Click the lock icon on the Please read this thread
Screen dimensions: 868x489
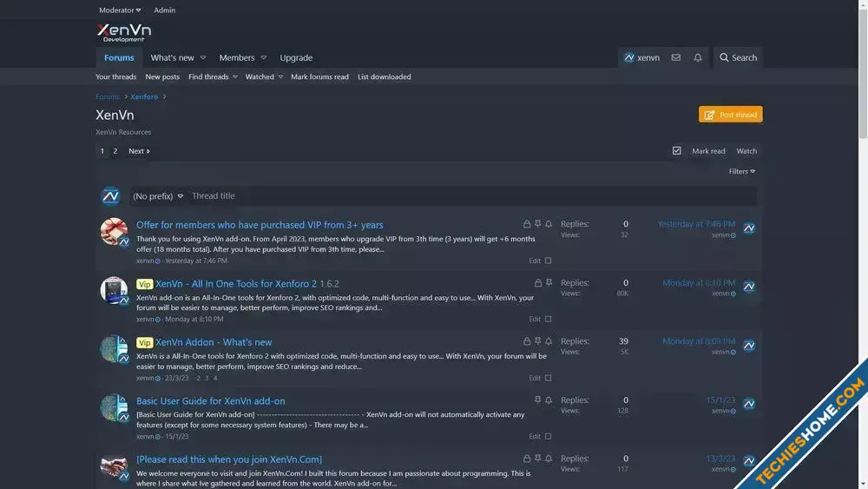point(527,459)
